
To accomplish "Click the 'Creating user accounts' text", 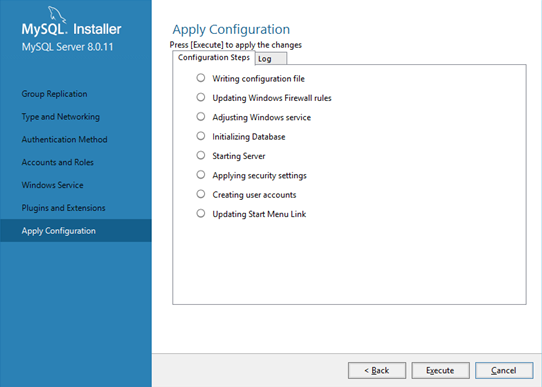I will pyautogui.click(x=254, y=195).
